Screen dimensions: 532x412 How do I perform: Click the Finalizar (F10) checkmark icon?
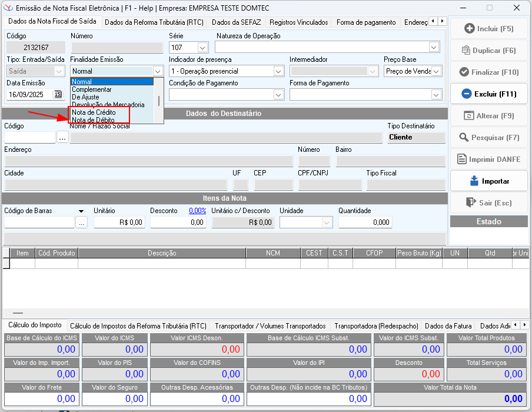pyautogui.click(x=463, y=72)
